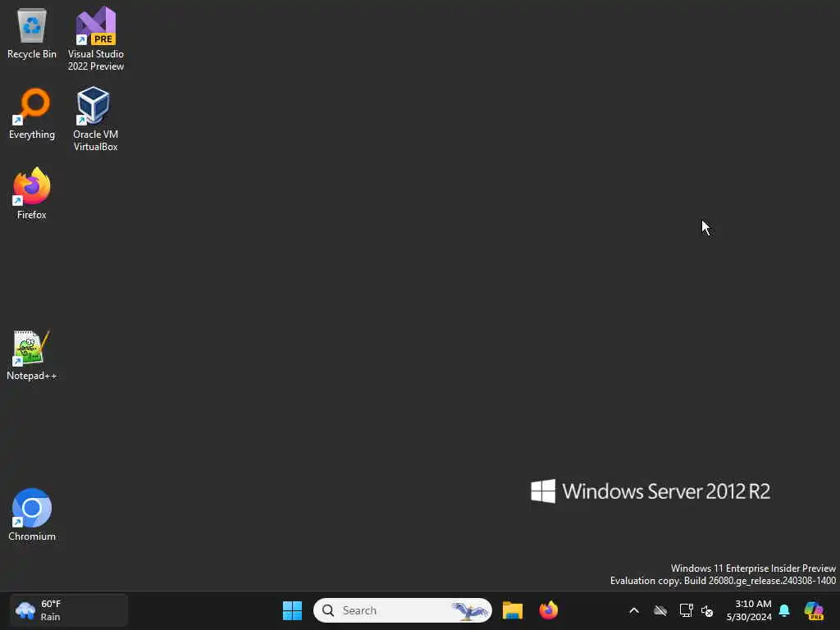Open the Windows Start menu
The image size is (840, 630).
[293, 610]
